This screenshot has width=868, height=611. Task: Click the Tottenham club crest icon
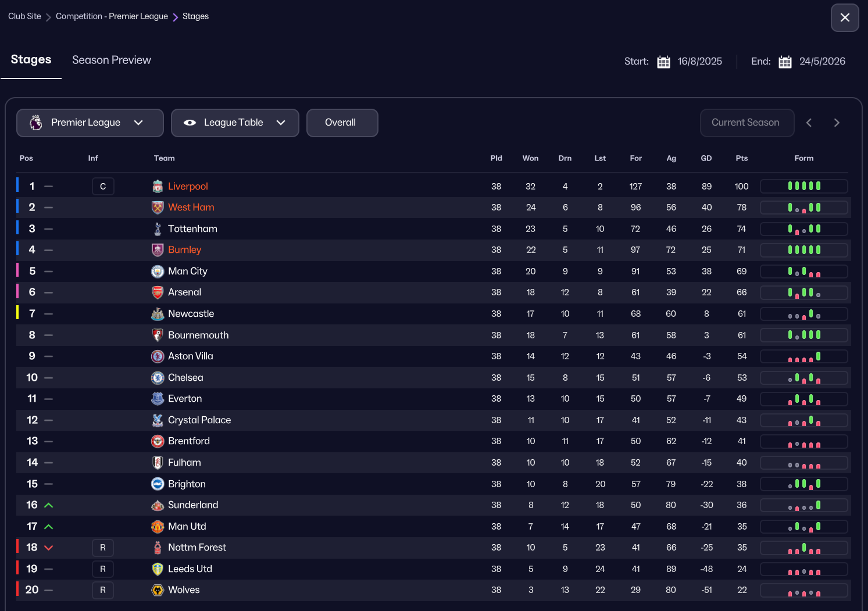point(158,228)
